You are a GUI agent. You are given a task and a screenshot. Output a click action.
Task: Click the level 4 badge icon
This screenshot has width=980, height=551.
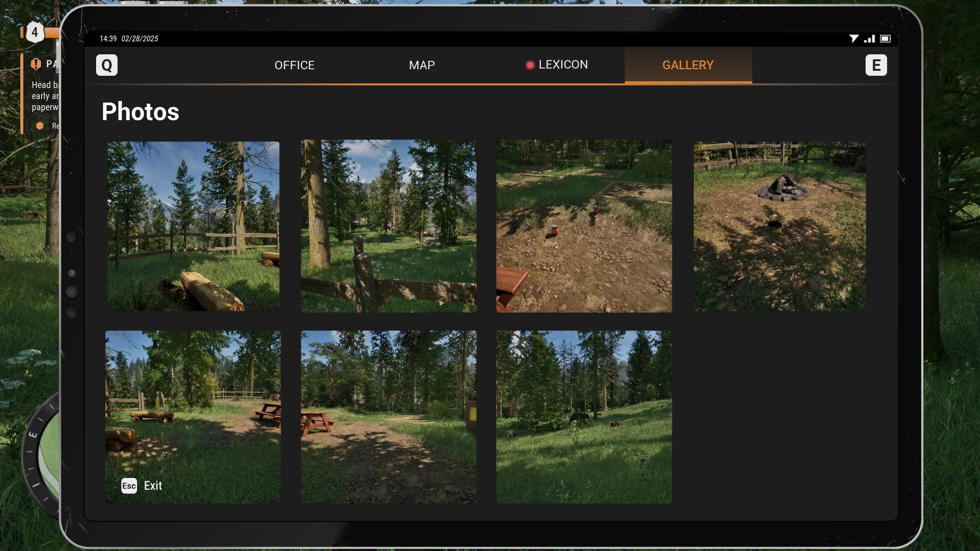[x=35, y=32]
